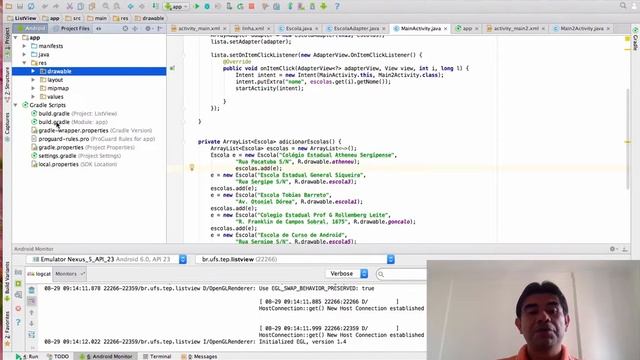The height and width of the screenshot is (360, 640).
Task: Click the Scroll from Source target icon
Action: [x=125, y=28]
